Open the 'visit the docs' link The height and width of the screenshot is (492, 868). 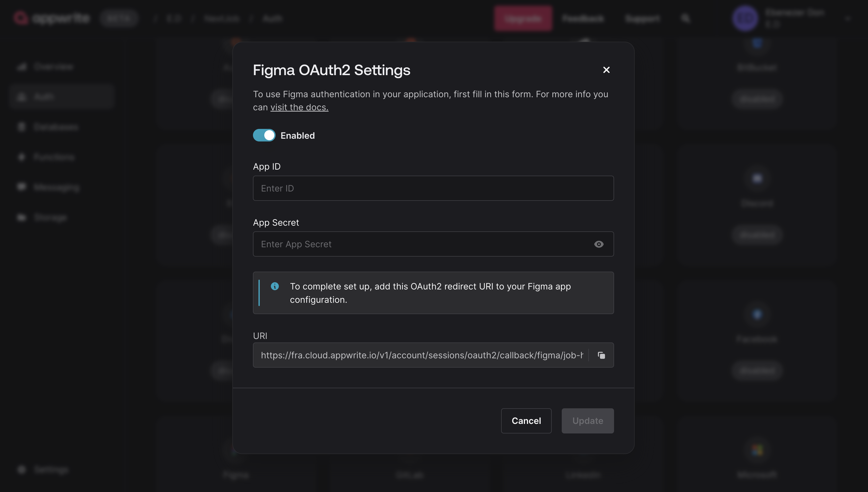tap(299, 107)
